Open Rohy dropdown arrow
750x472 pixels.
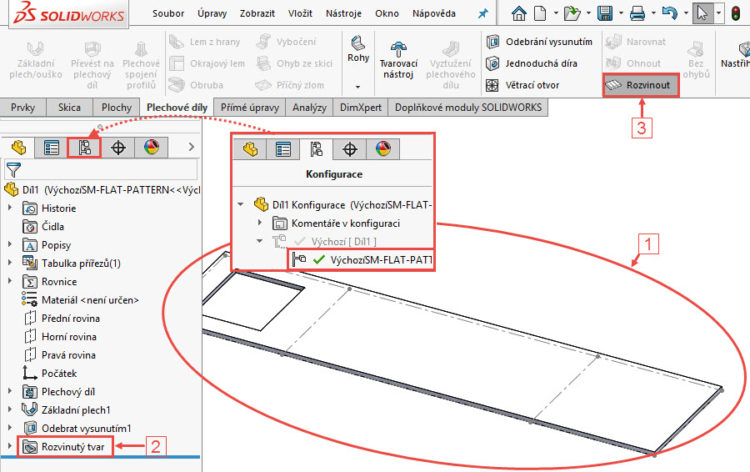click(x=358, y=87)
